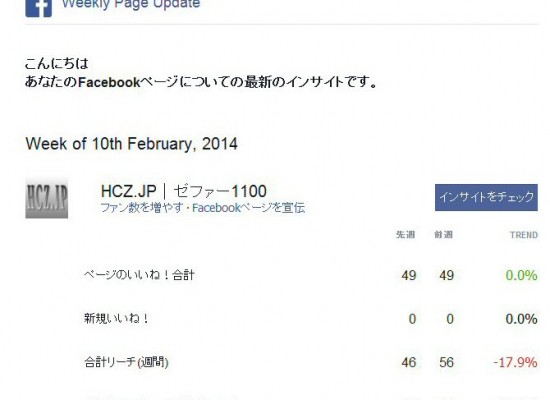The image size is (550, 400).
Task: Click the ファン数を増やす link
Action: [142, 208]
